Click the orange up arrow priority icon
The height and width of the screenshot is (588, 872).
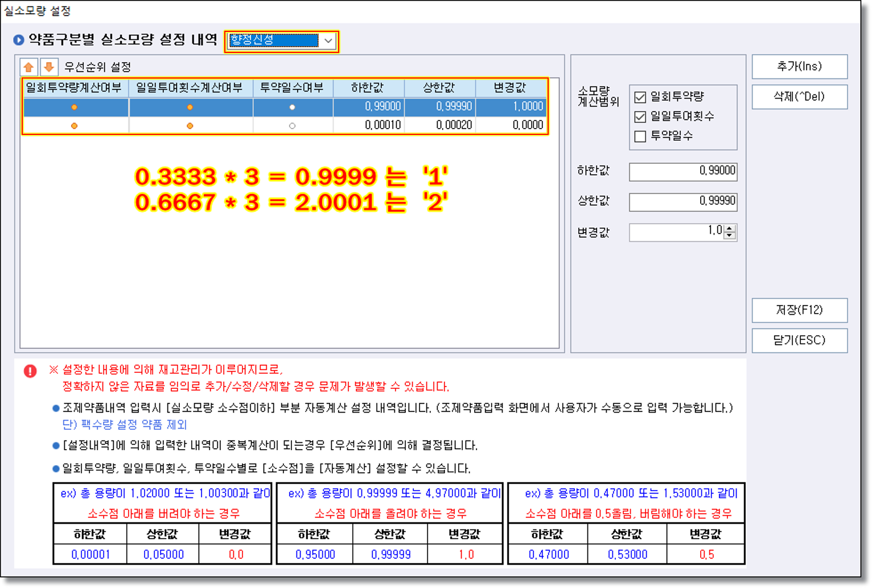[28, 67]
